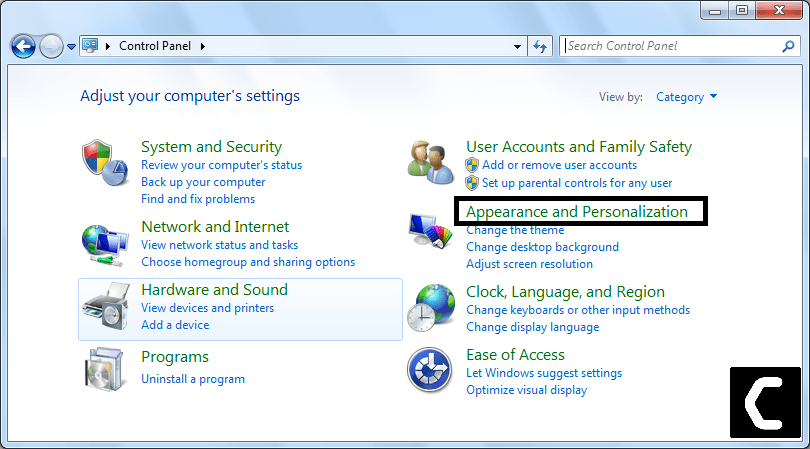
Task: Click the Appearance and Personalization monitor icon
Action: 430,231
